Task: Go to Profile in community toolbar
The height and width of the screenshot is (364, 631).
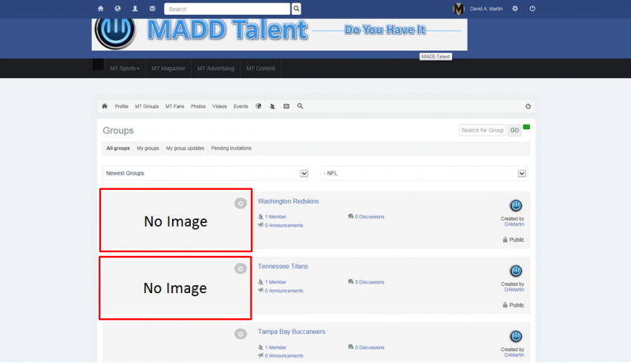Action: [x=121, y=106]
